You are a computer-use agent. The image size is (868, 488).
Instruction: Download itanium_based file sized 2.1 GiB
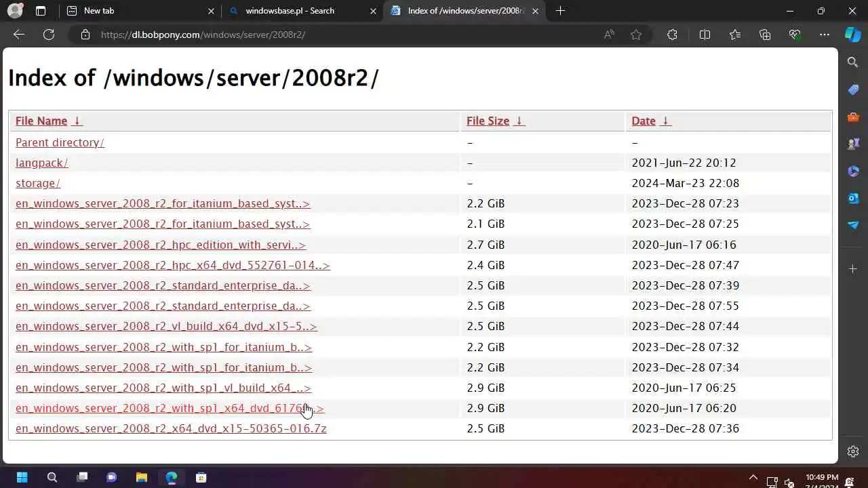click(x=163, y=224)
